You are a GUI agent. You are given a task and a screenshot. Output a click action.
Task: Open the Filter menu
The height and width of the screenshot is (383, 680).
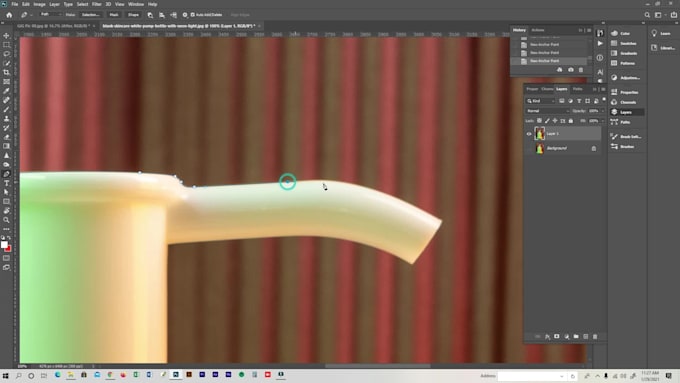tap(96, 4)
